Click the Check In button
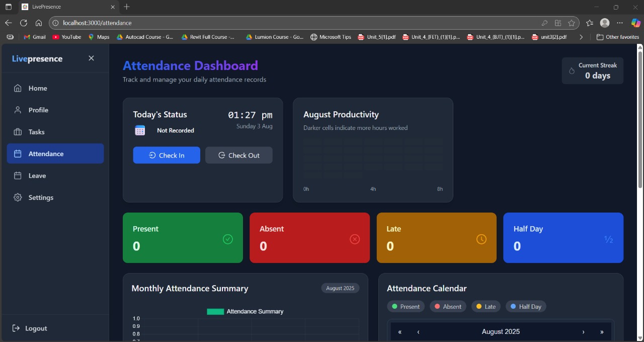 click(167, 155)
